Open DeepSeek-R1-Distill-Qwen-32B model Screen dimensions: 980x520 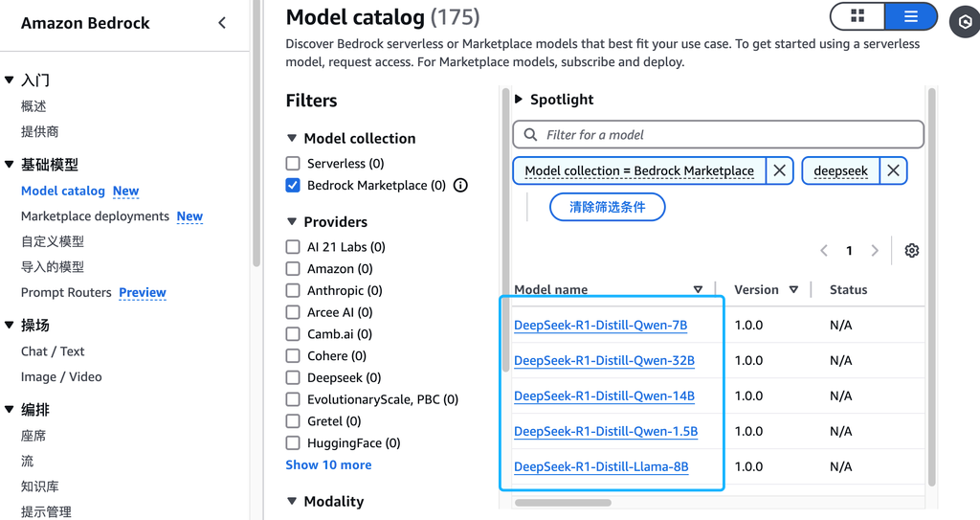(x=605, y=360)
